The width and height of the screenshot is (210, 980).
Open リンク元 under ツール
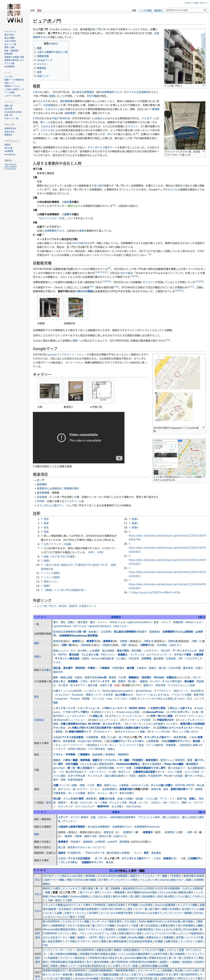point(8,76)
